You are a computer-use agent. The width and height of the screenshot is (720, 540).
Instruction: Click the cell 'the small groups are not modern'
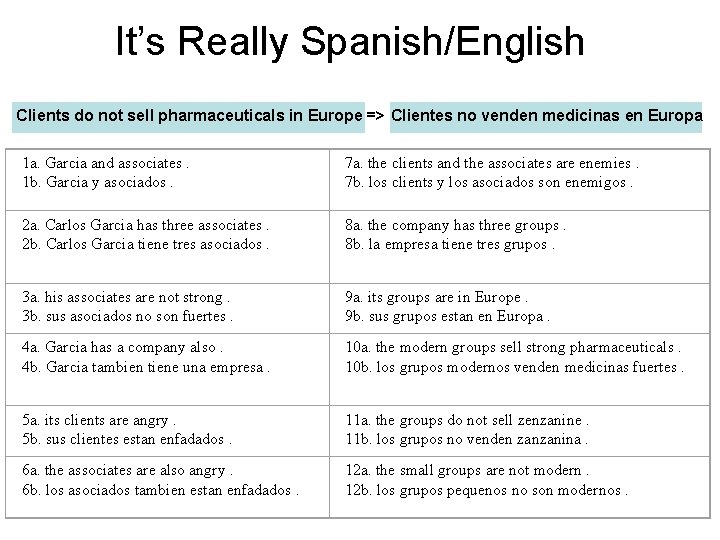pyautogui.click(x=518, y=481)
